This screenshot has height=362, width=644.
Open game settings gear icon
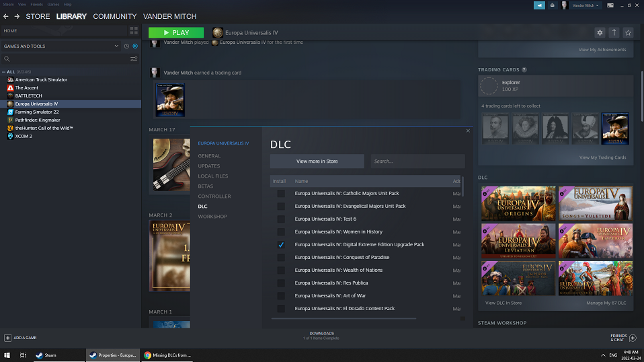(x=600, y=32)
